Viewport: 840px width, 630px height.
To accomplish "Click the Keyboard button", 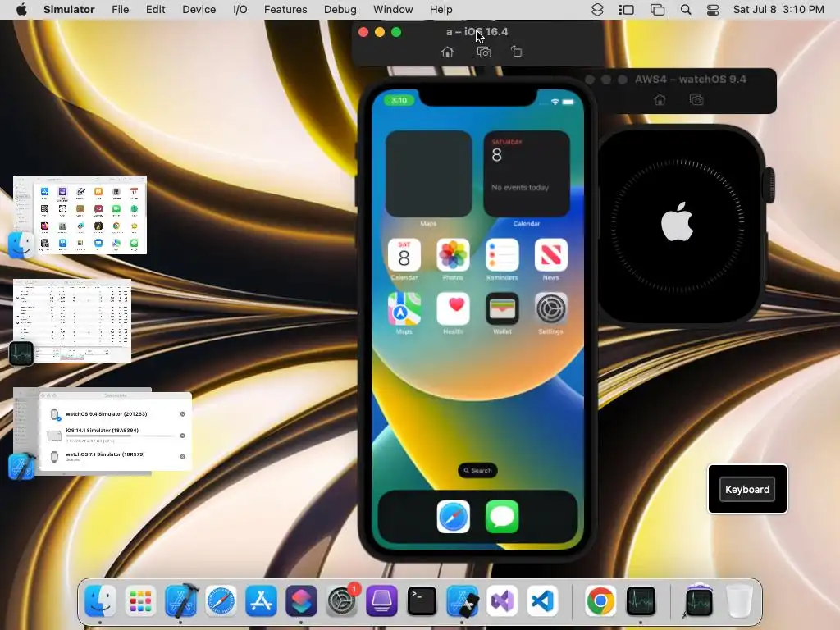I will pos(746,489).
